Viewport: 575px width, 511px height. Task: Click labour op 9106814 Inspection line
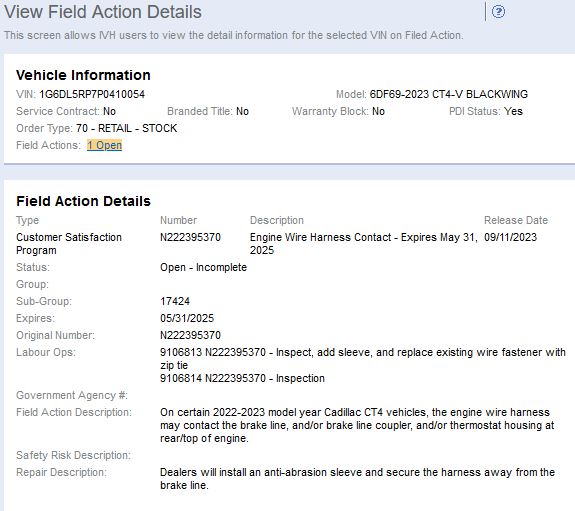tap(242, 378)
